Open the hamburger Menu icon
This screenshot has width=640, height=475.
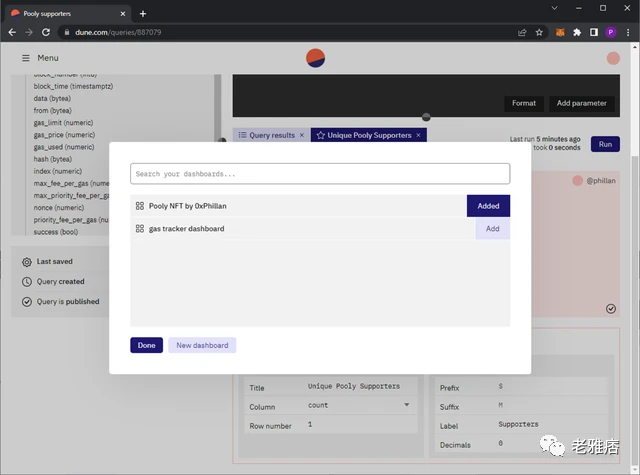(x=26, y=58)
